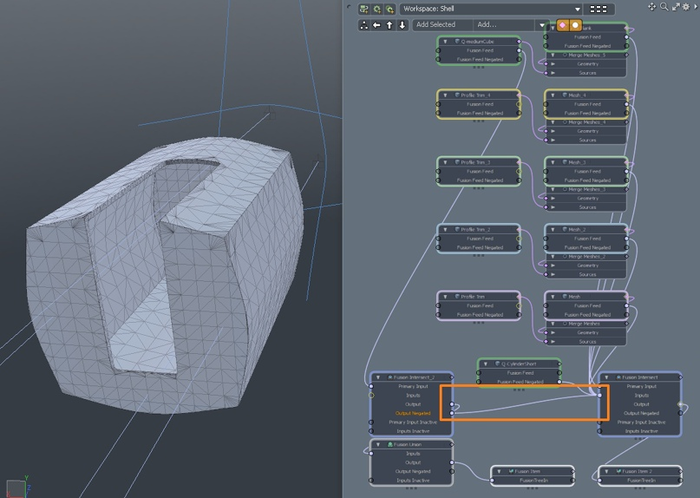This screenshot has width=700, height=498.
Task: Click the maximize viewport arrows icon
Action: pyautogui.click(x=678, y=7)
